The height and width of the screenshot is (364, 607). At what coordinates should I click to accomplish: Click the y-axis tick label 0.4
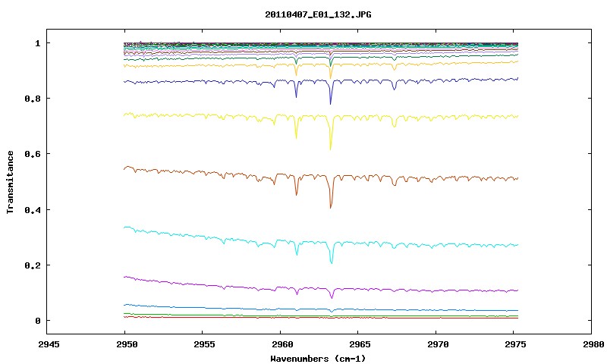pyautogui.click(x=33, y=209)
